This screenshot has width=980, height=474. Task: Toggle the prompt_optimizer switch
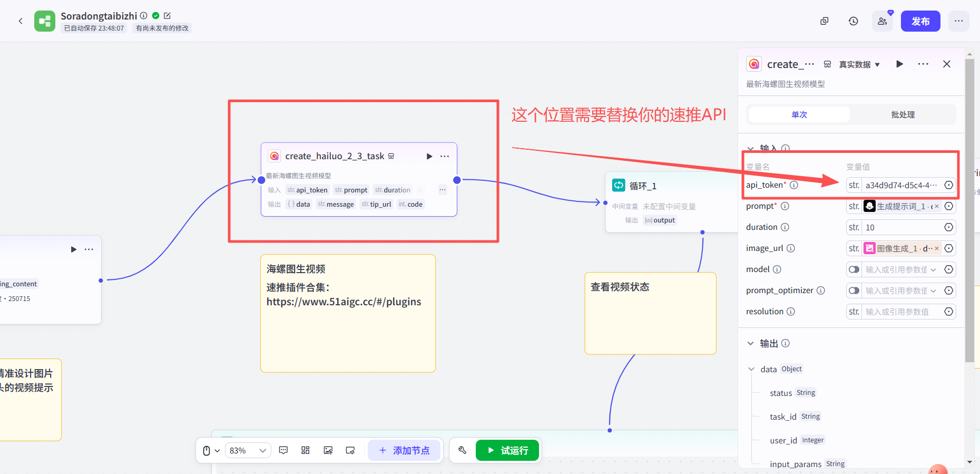coord(854,291)
